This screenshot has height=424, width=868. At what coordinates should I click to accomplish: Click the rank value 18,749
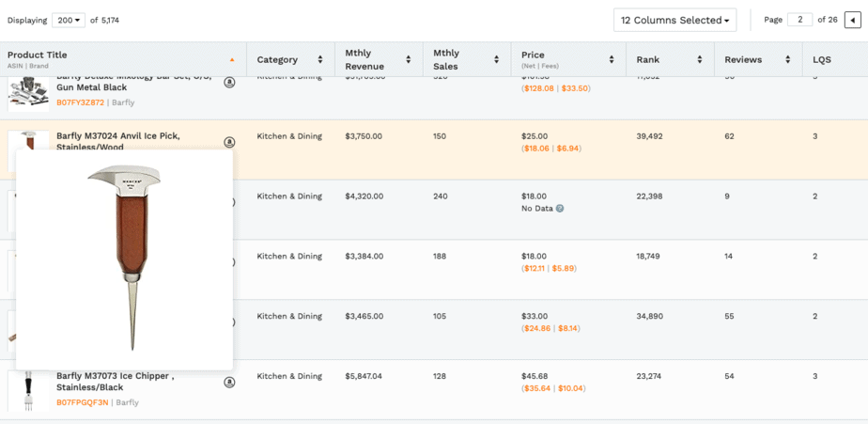[648, 256]
